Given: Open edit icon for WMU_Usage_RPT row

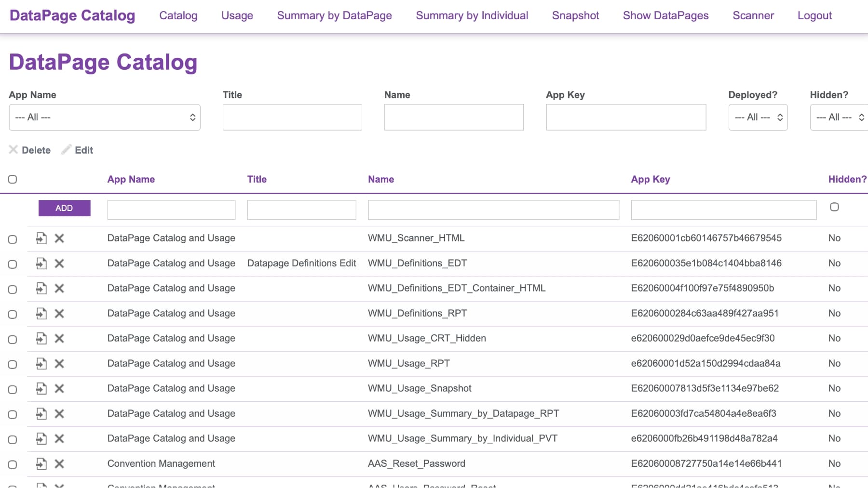Looking at the screenshot, I should click(x=41, y=363).
